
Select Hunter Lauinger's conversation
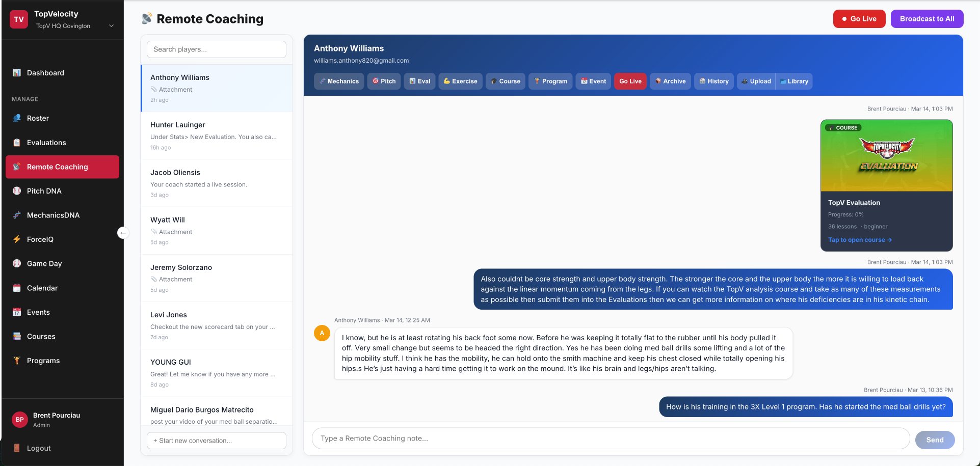tap(217, 135)
